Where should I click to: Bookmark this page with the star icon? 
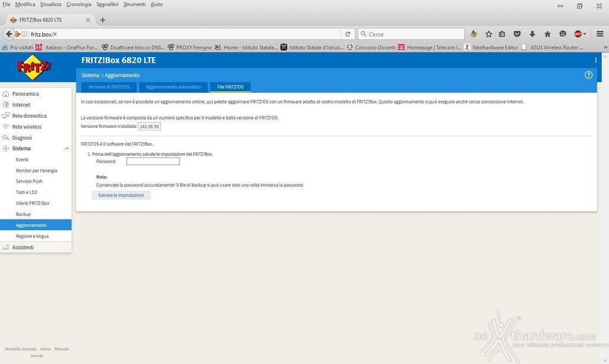tap(489, 34)
